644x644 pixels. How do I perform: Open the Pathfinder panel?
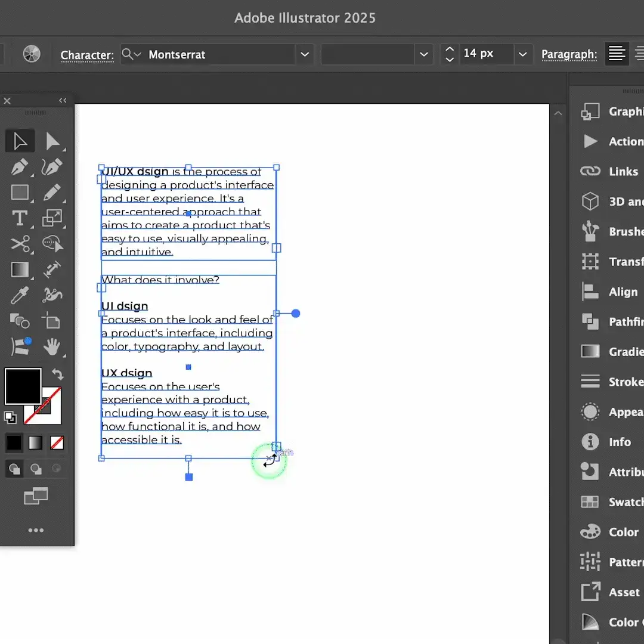tap(590, 322)
